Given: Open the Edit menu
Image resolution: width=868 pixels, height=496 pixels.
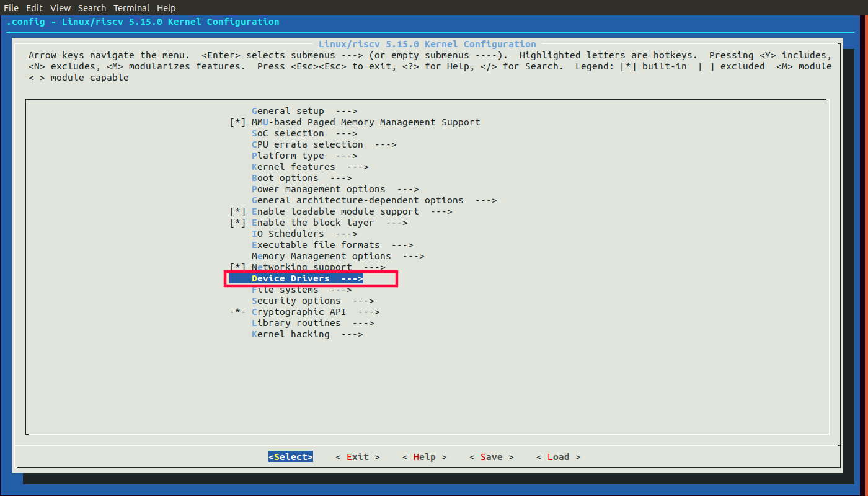Looking at the screenshot, I should [x=34, y=8].
